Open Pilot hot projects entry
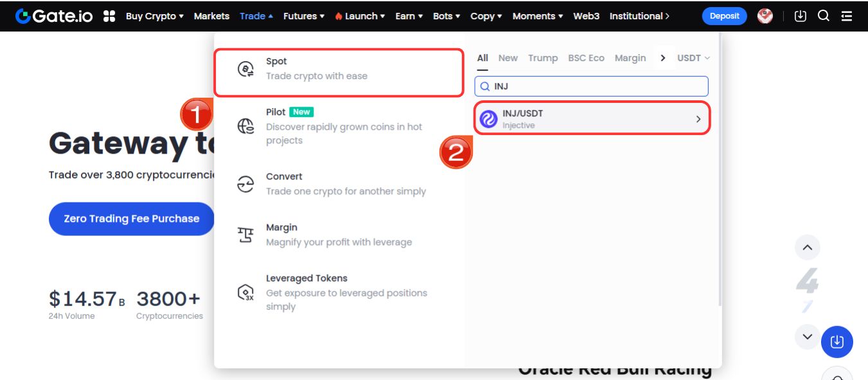Screen dimensions: 868x380 pos(339,126)
